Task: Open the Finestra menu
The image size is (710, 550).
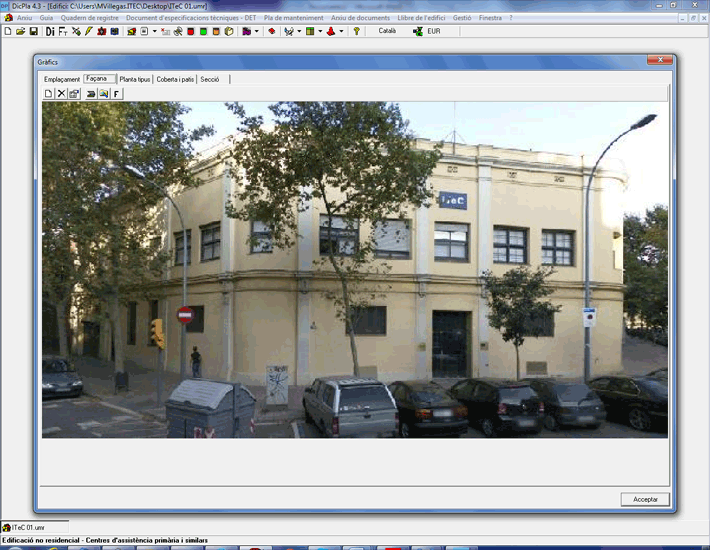Action: tap(490, 18)
